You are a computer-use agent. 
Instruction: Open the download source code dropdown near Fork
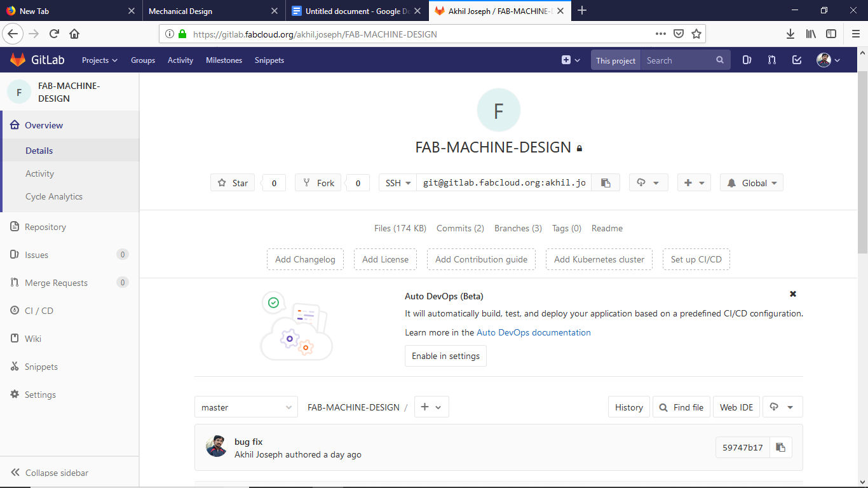[648, 183]
